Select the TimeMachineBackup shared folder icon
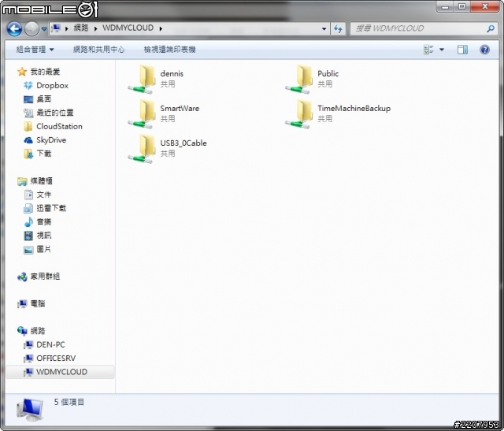504x431 pixels. pyautogui.click(x=299, y=114)
